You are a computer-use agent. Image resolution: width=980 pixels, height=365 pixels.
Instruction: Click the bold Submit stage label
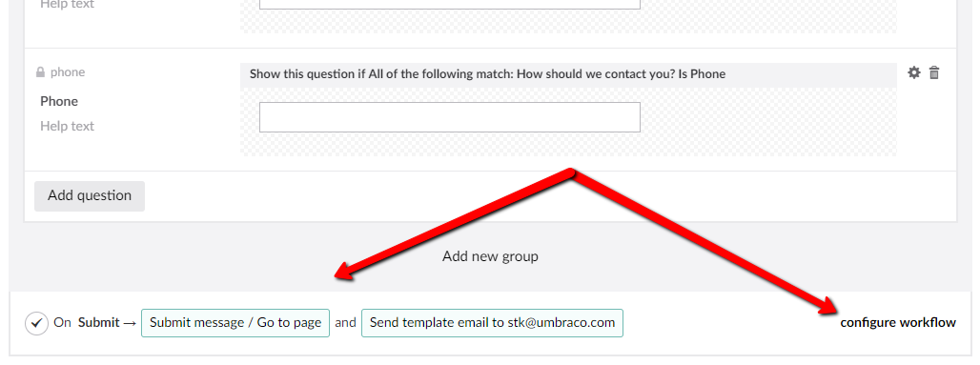point(98,323)
